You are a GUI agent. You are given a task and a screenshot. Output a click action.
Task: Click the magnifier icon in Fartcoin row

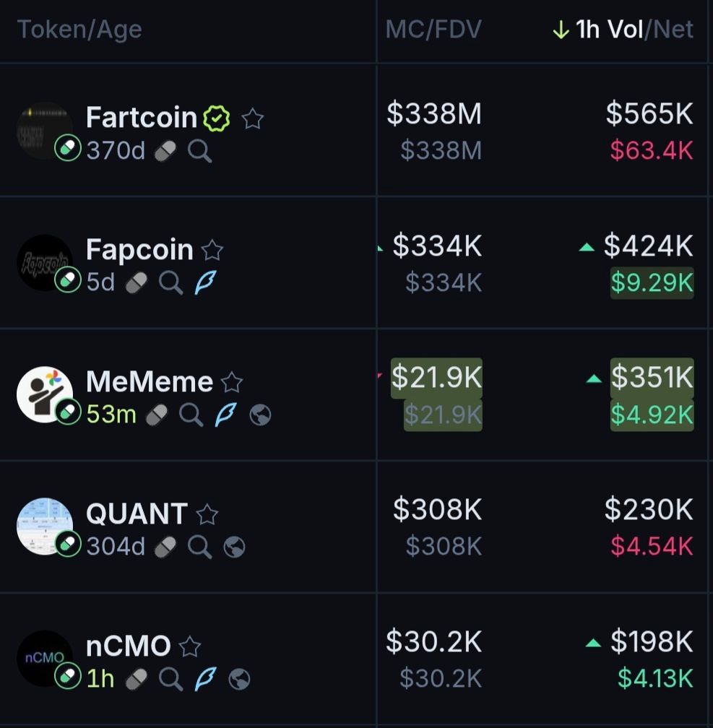(199, 151)
